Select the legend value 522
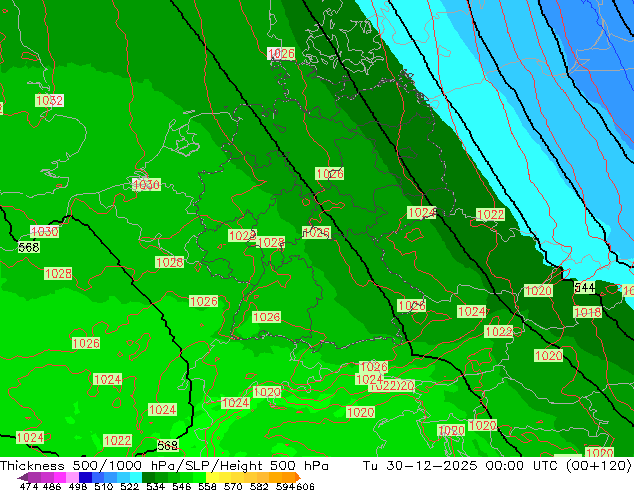 (129, 486)
